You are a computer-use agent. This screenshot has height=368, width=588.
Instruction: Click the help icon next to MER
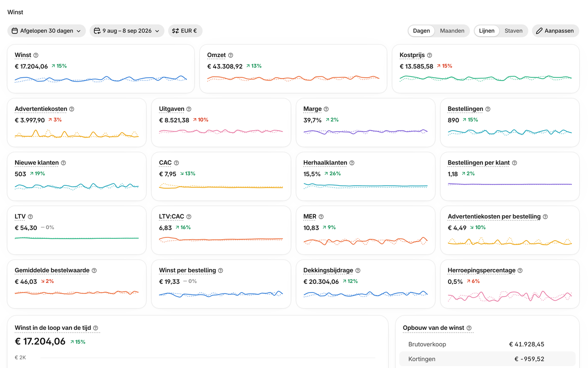click(321, 217)
